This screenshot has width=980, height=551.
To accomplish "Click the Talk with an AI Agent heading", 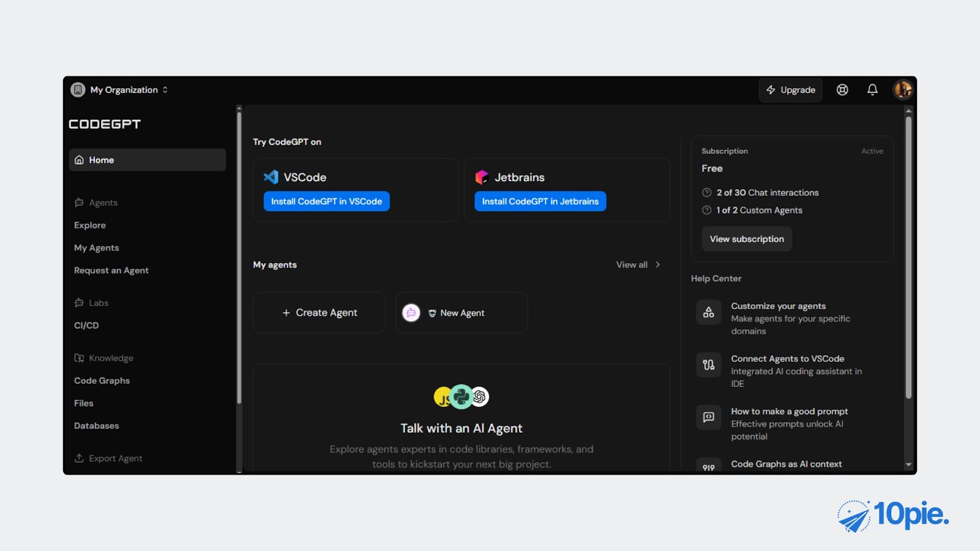I will pyautogui.click(x=461, y=429).
